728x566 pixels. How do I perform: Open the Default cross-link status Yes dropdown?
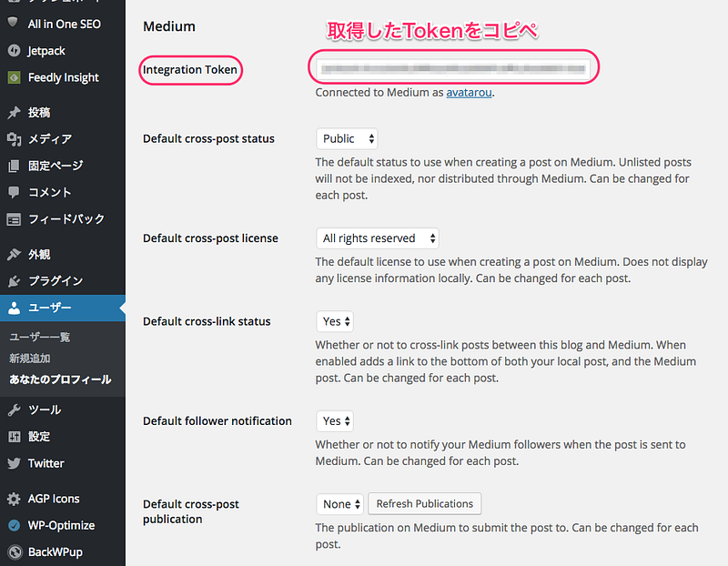(x=335, y=321)
